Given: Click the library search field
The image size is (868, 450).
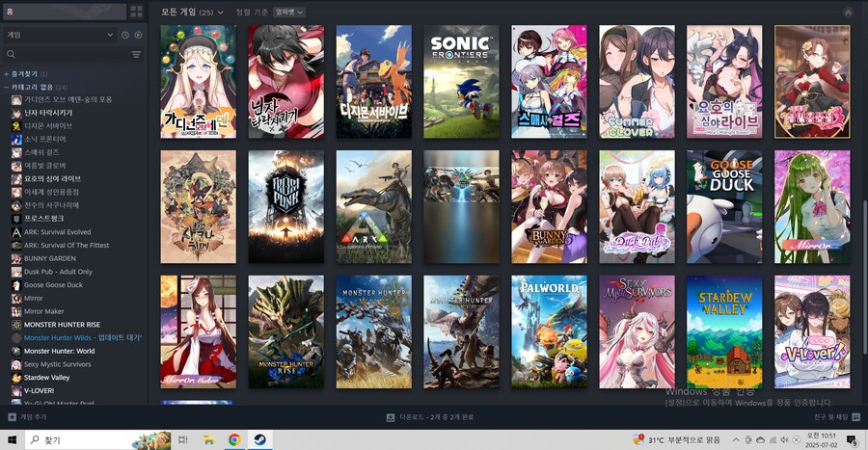Looking at the screenshot, I should pos(73,54).
